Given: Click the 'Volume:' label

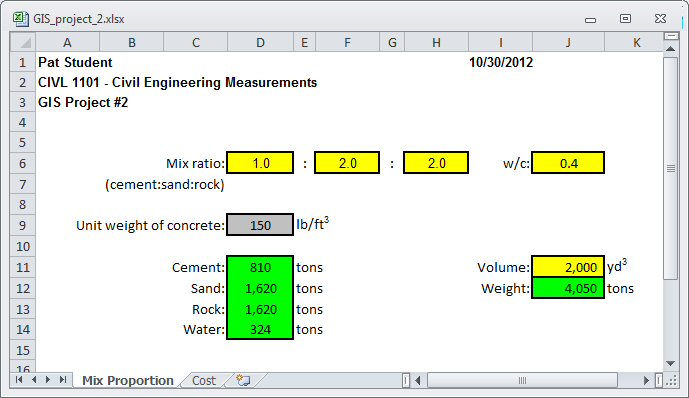Looking at the screenshot, I should (x=504, y=268).
